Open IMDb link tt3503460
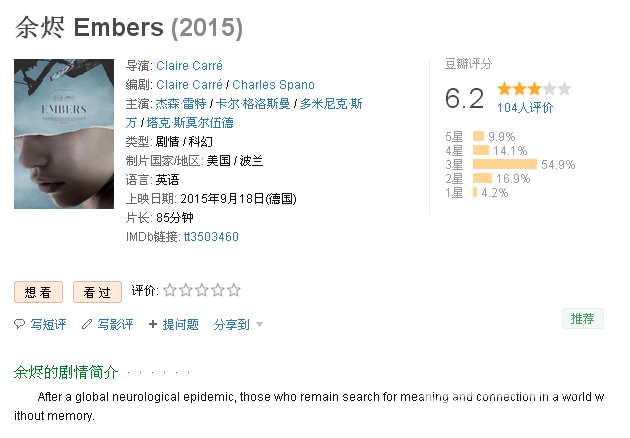This screenshot has height=438, width=630. click(211, 237)
